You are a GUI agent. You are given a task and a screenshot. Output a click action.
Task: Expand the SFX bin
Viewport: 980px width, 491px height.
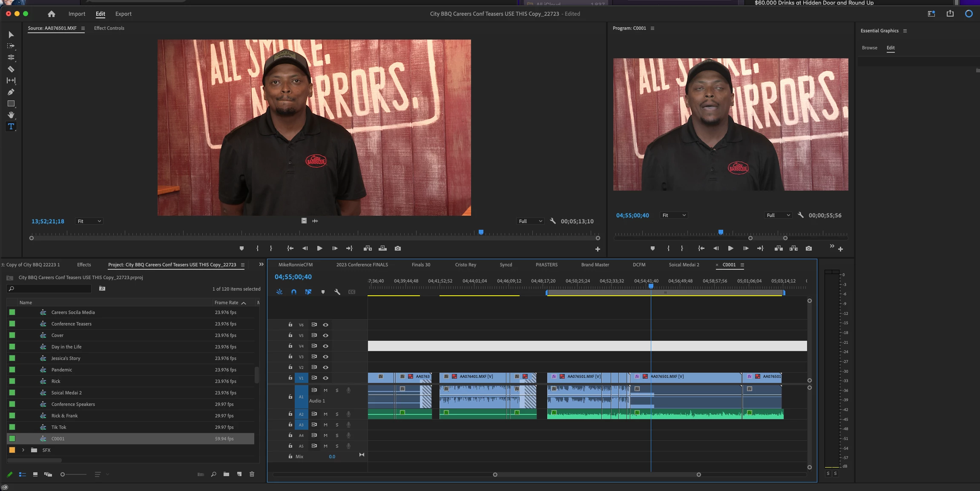(23, 450)
